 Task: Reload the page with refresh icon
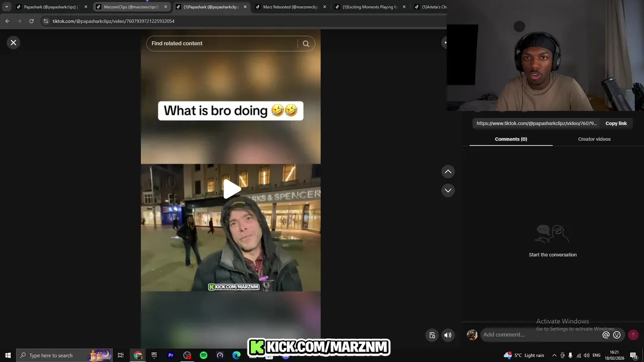pos(31,21)
